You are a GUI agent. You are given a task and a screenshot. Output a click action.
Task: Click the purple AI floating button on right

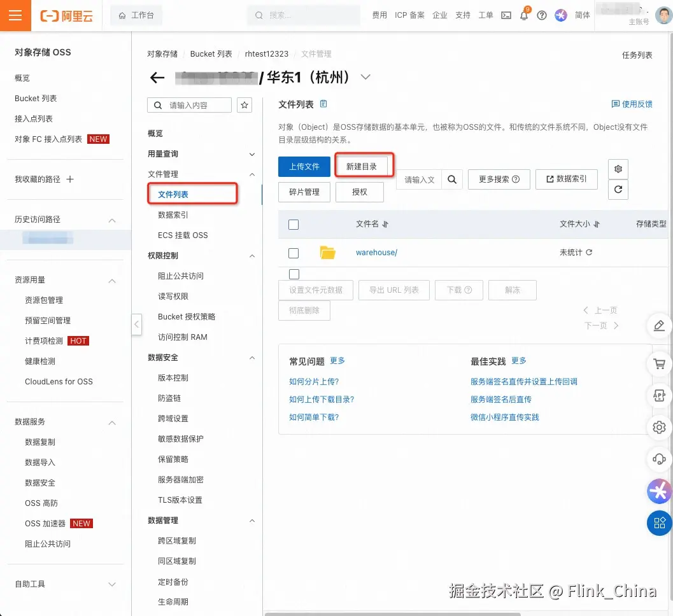(659, 491)
